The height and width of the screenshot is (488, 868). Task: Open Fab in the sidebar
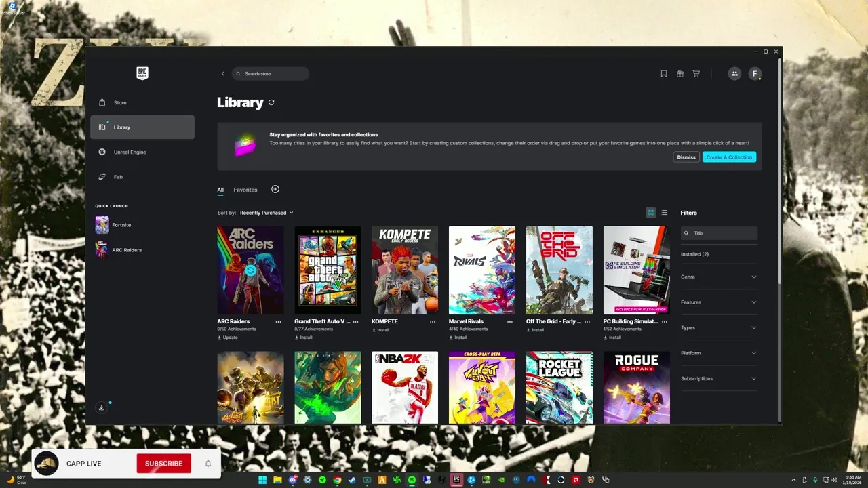[x=142, y=177]
